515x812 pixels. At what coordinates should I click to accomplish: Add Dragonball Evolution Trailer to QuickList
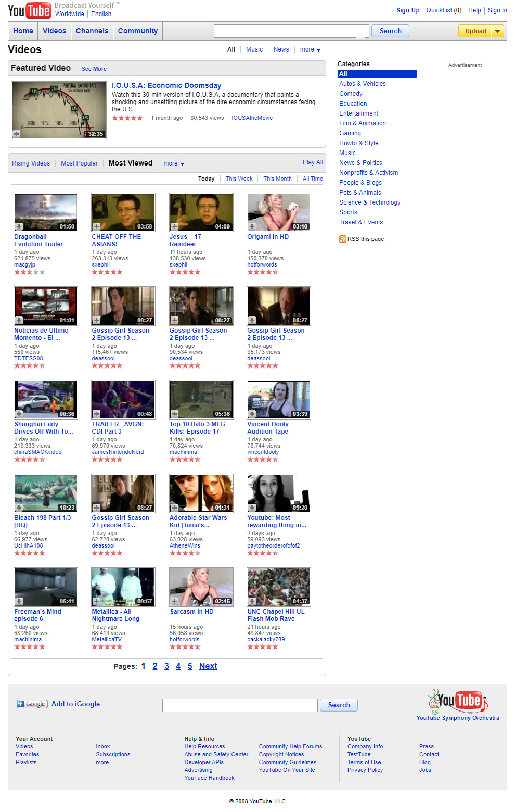19,226
